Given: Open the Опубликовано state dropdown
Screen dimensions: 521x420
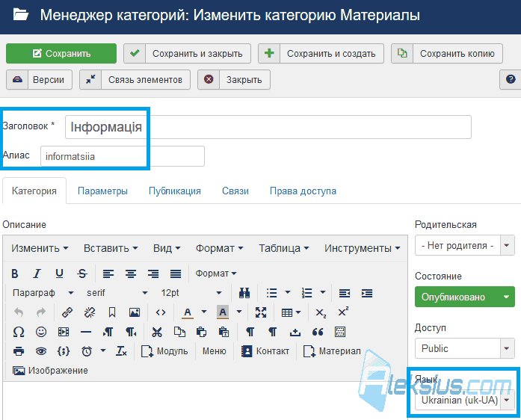Looking at the screenshot, I should [x=464, y=297].
